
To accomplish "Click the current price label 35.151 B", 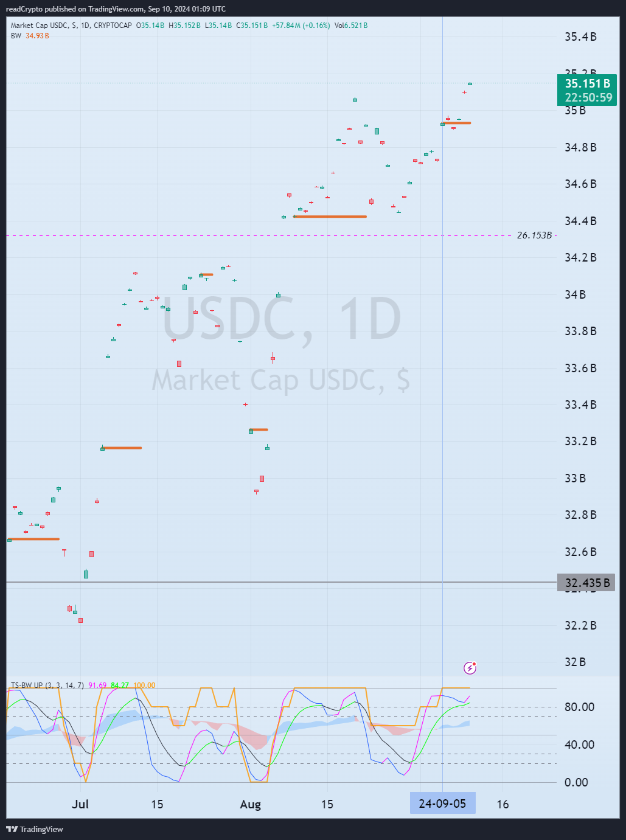I will point(587,83).
